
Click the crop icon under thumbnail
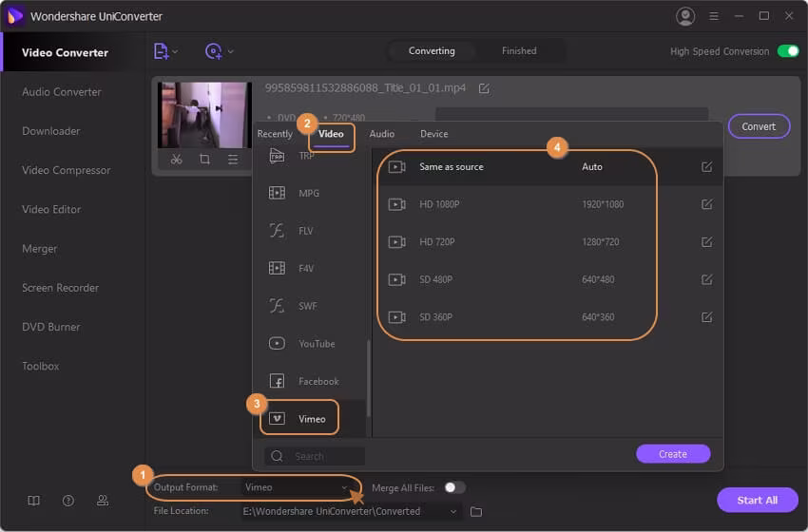(x=204, y=160)
